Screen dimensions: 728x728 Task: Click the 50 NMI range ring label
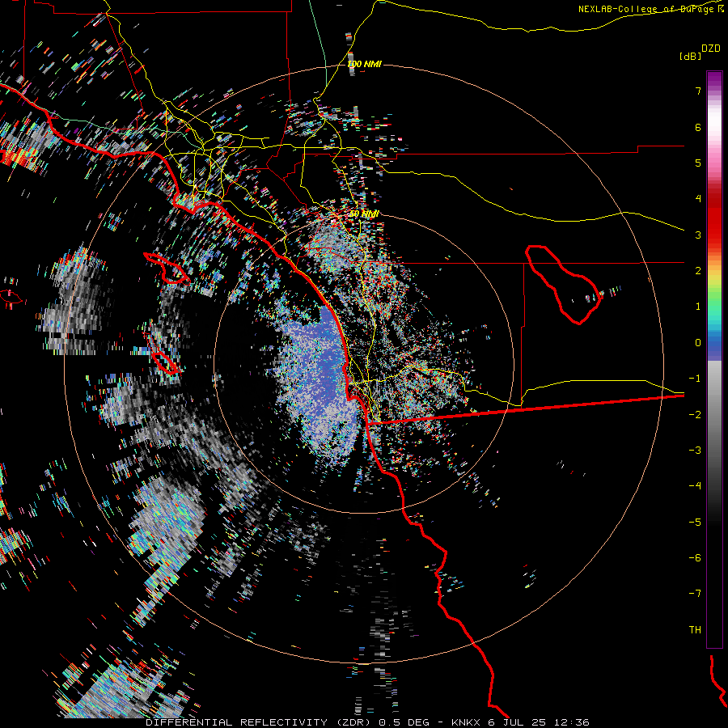click(364, 214)
